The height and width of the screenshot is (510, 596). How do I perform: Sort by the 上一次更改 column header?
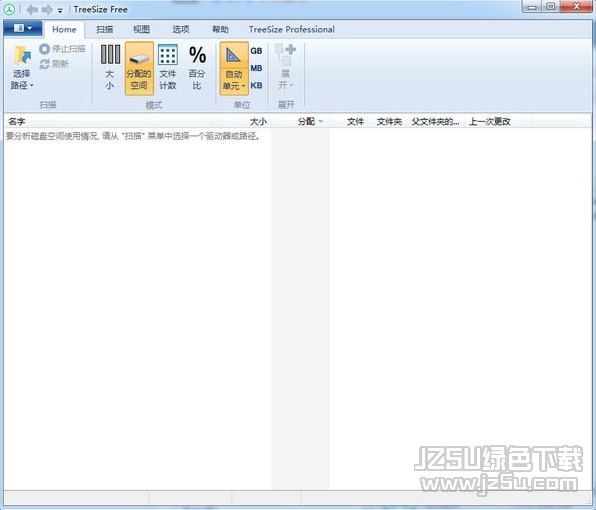[x=498, y=122]
